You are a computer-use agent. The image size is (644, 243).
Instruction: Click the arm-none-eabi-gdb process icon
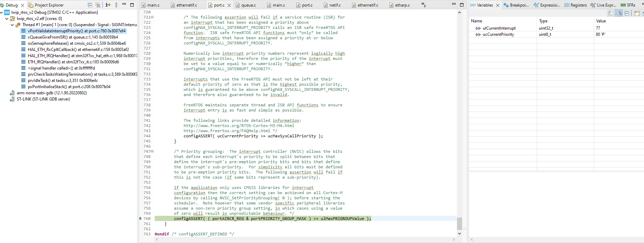[x=12, y=93]
